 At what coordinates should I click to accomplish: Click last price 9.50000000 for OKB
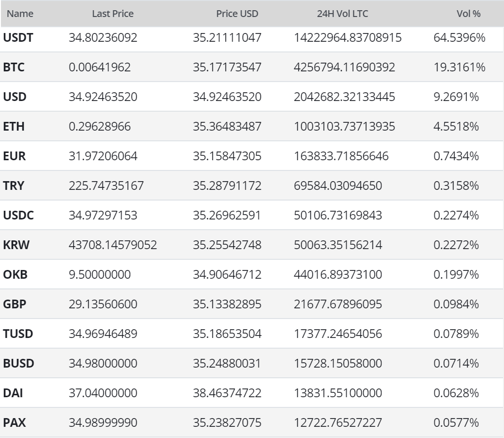pos(99,274)
